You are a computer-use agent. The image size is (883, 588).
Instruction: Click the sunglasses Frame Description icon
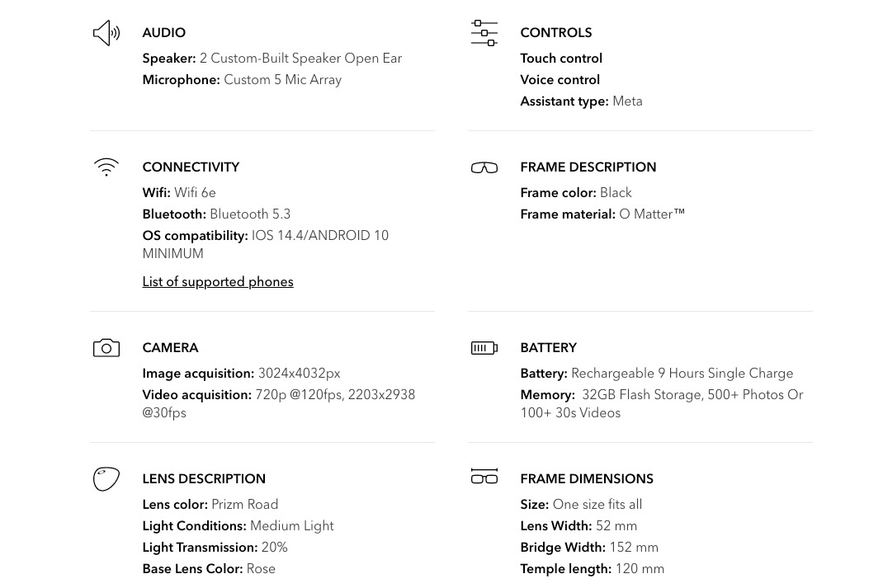tap(484, 167)
